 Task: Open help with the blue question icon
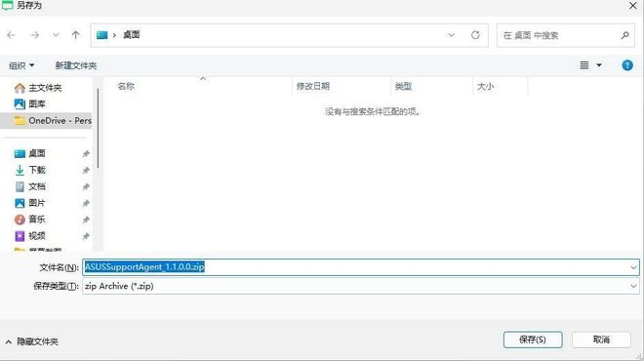(x=627, y=65)
